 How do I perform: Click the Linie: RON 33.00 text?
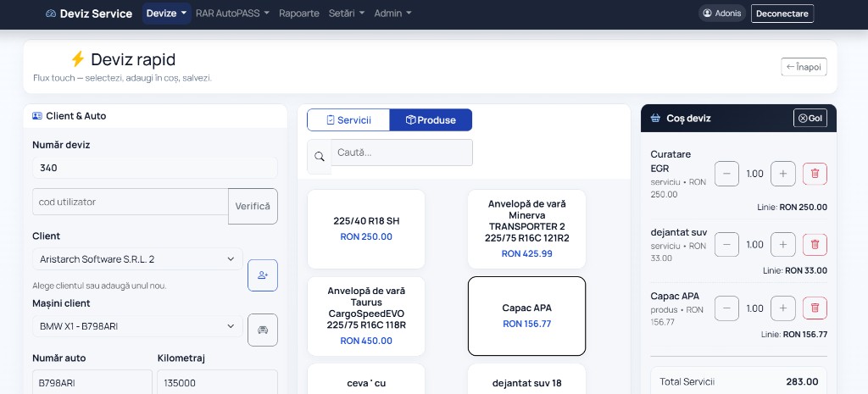tap(795, 270)
